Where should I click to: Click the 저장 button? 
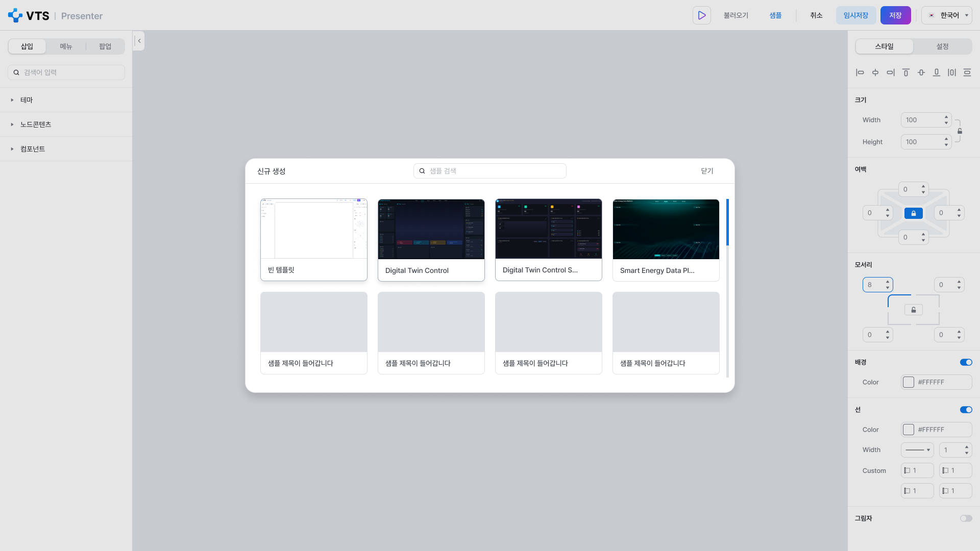click(x=896, y=15)
